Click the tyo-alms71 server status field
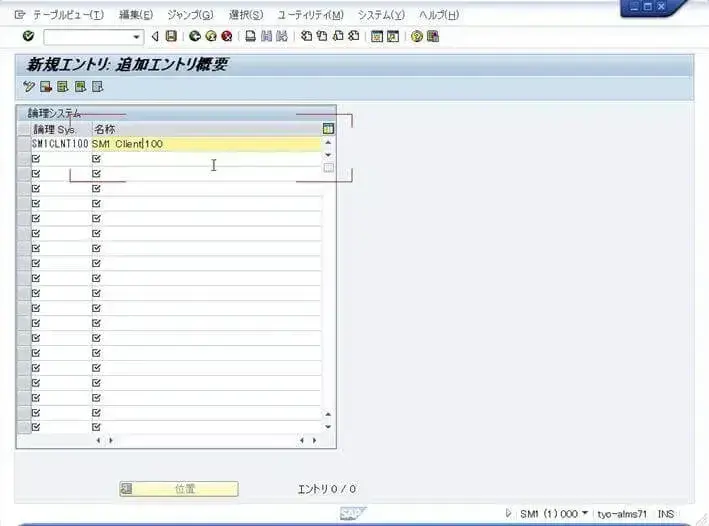This screenshot has width=709, height=526. [x=622, y=514]
